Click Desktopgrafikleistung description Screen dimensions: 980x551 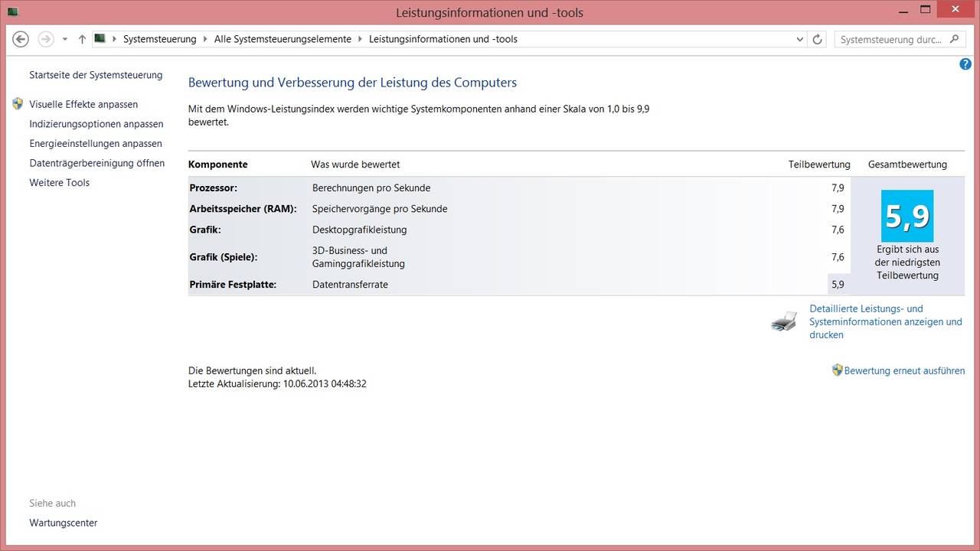pyautogui.click(x=360, y=230)
